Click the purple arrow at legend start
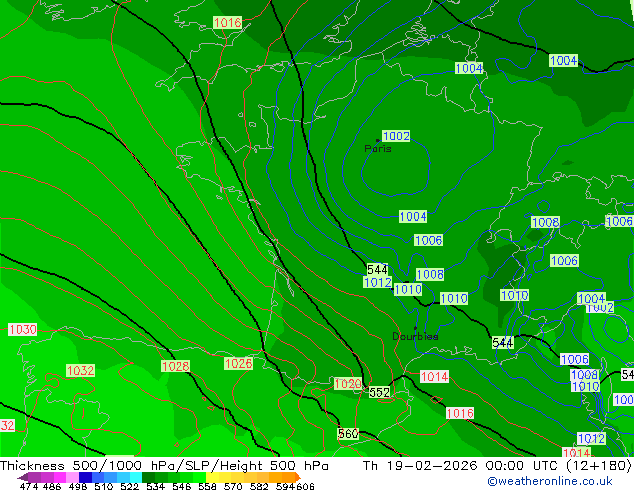The height and width of the screenshot is (490, 634). click(x=22, y=477)
